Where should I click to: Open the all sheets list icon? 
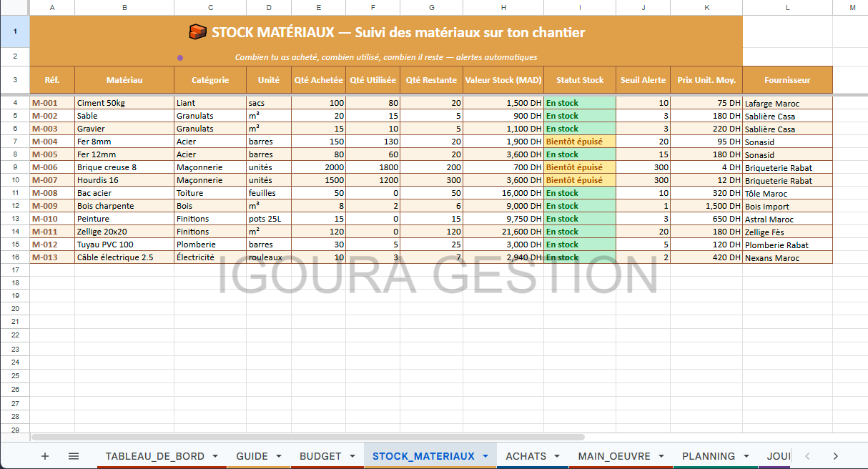pyautogui.click(x=74, y=456)
